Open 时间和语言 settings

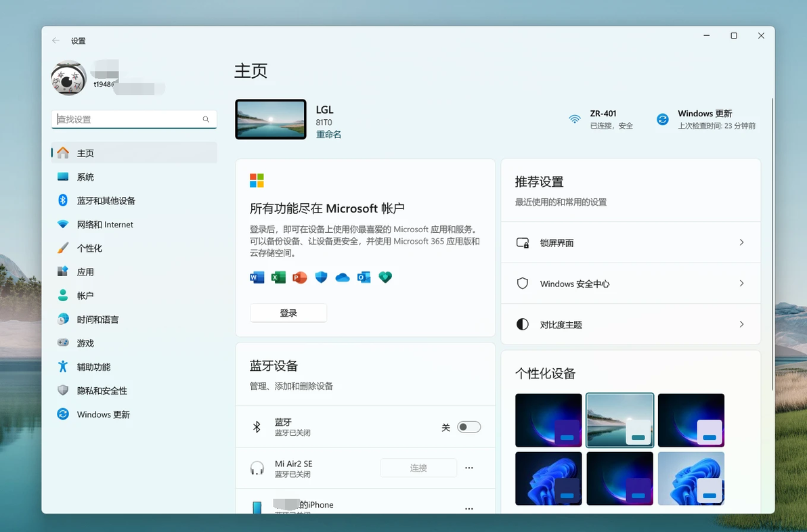click(x=134, y=319)
